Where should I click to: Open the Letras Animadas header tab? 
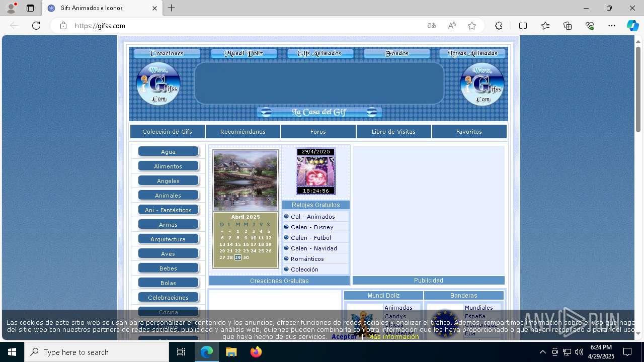tap(472, 53)
